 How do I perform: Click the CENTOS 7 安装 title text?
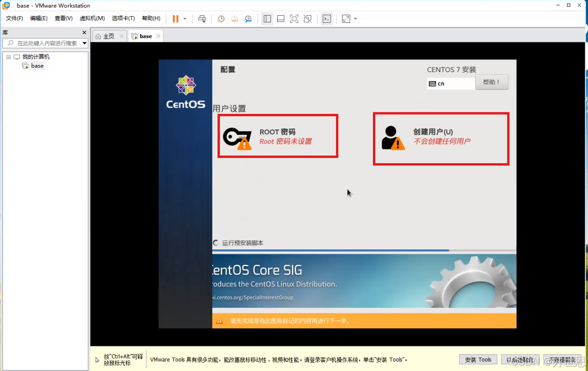tap(452, 70)
